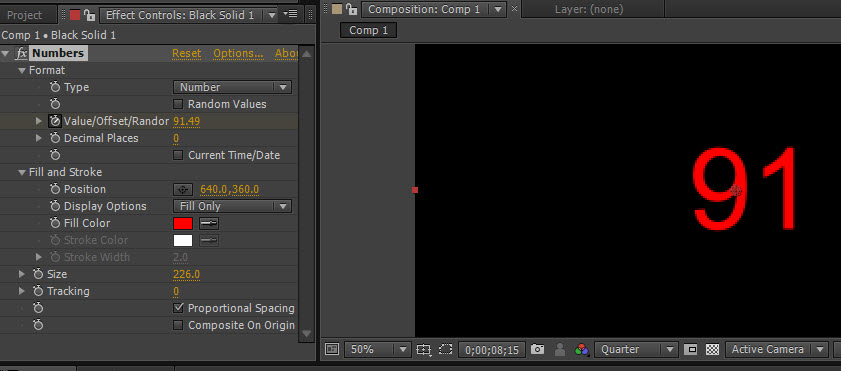
Task: Toggle stopwatch beside Proportional Spacing
Action: point(38,308)
